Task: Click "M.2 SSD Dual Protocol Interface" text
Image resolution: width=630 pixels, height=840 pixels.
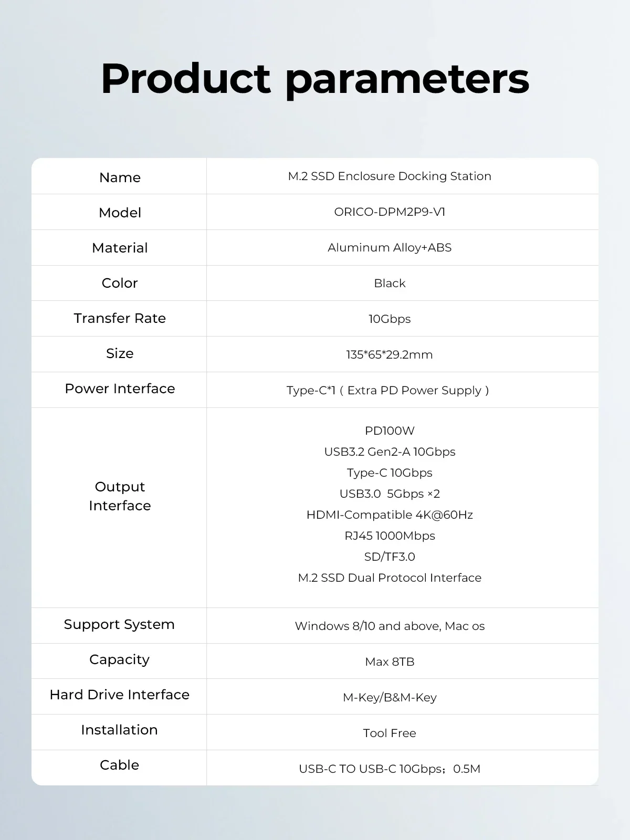Action: 390,578
